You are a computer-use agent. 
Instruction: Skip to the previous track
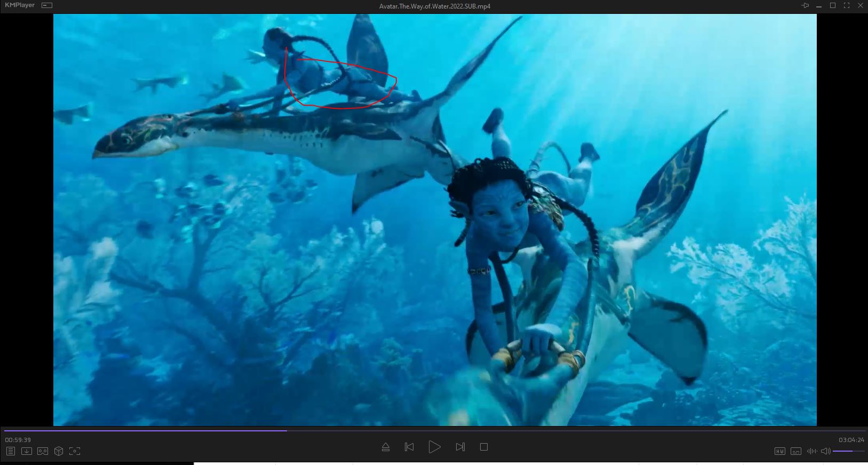tap(409, 447)
